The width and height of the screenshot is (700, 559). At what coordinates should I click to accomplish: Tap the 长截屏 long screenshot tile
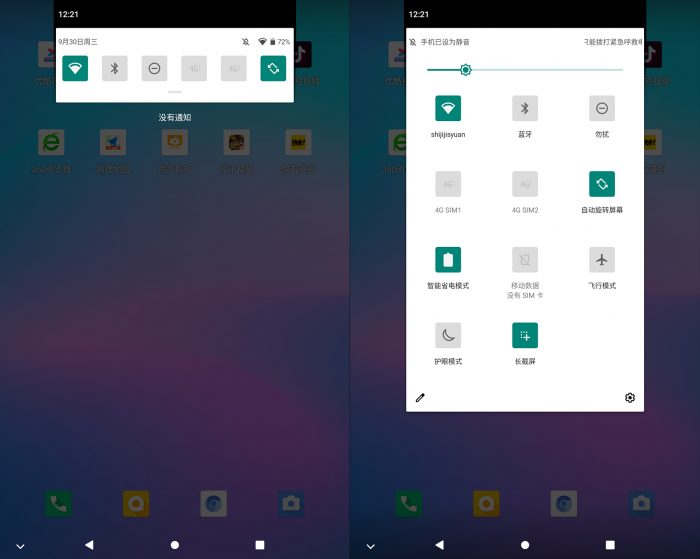pyautogui.click(x=525, y=336)
